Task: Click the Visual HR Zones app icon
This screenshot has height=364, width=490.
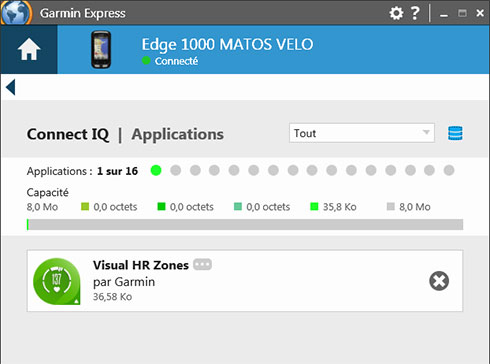Action: (x=57, y=281)
